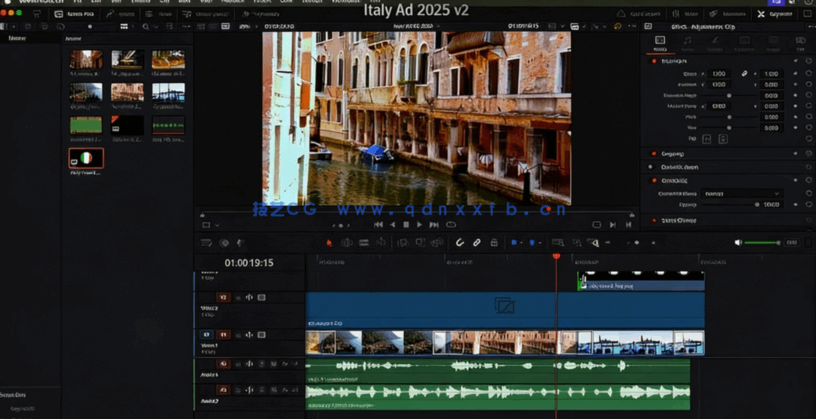
Task: Click the Insert Clip icon
Action: click(403, 243)
